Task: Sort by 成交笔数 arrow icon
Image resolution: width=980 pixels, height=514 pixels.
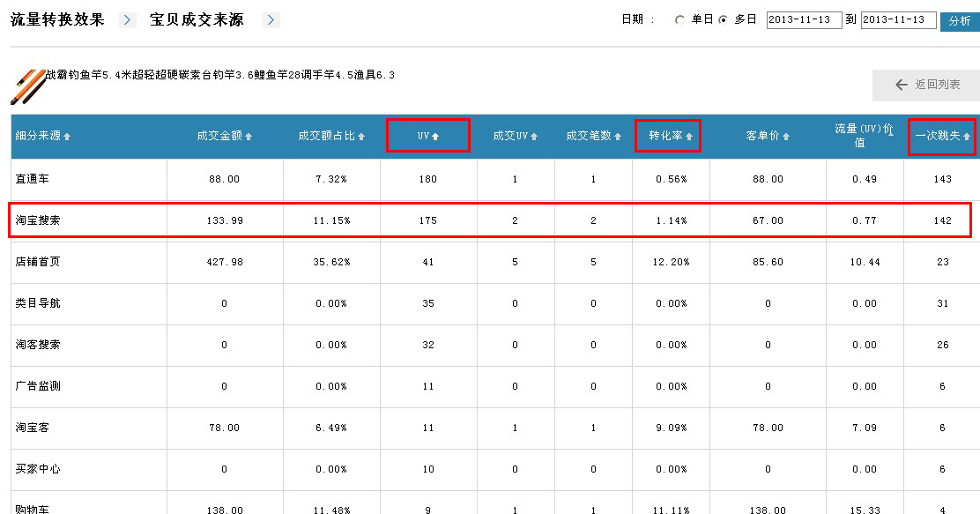Action: [618, 137]
